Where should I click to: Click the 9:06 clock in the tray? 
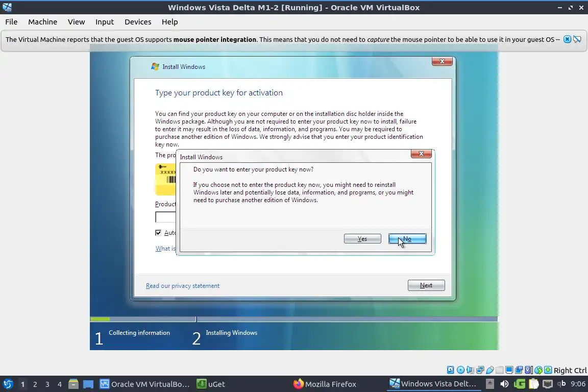578,384
